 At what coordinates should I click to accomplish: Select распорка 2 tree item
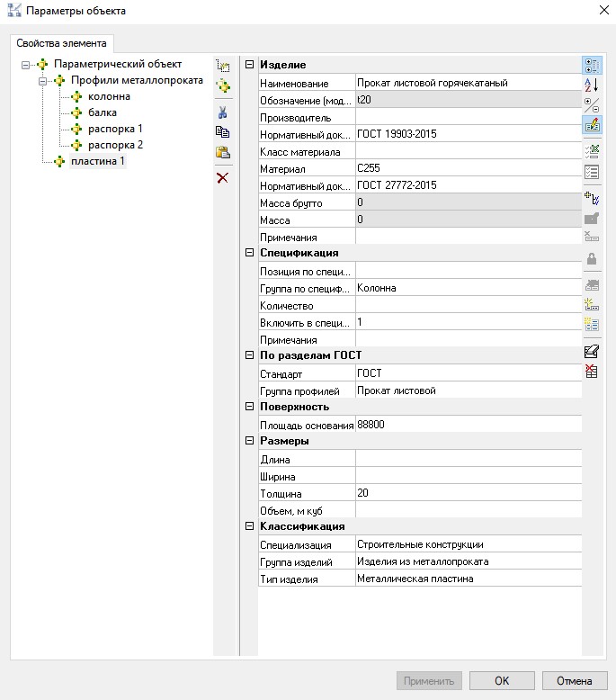click(115, 145)
